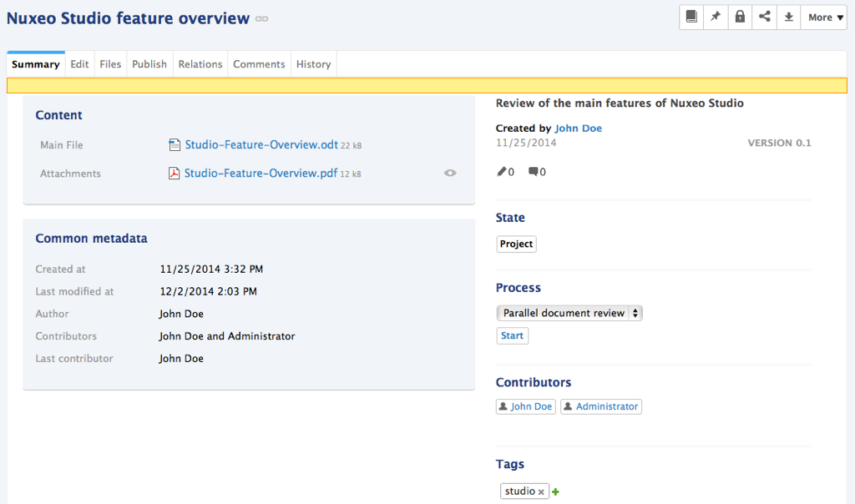Viewport: 855px width, 504px height.
Task: Show the History tab
Action: (x=314, y=64)
